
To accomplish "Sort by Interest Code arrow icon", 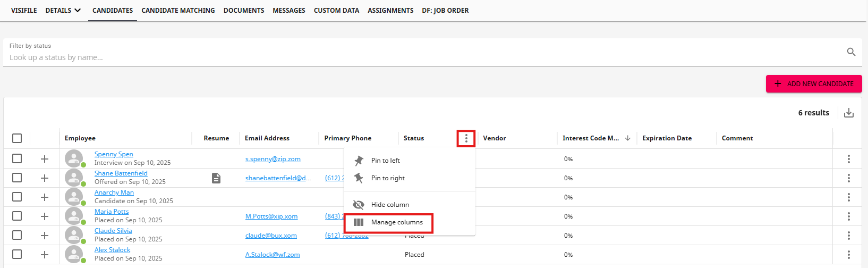I will tap(628, 138).
